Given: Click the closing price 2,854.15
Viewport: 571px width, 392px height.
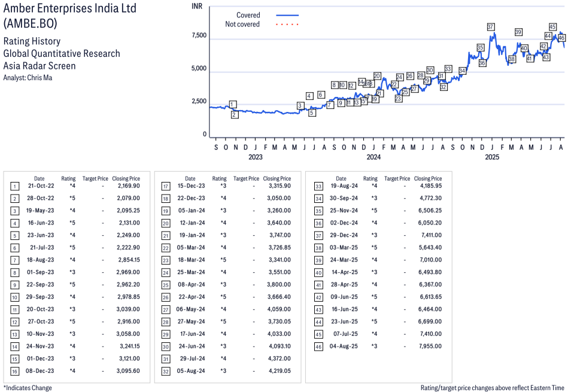Looking at the screenshot, I should [x=129, y=260].
